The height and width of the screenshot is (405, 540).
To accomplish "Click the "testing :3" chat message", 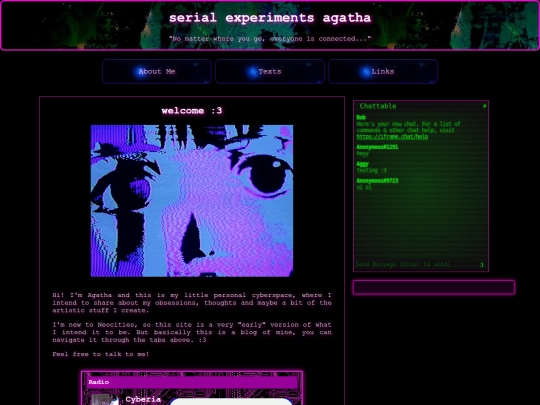I will click(371, 170).
